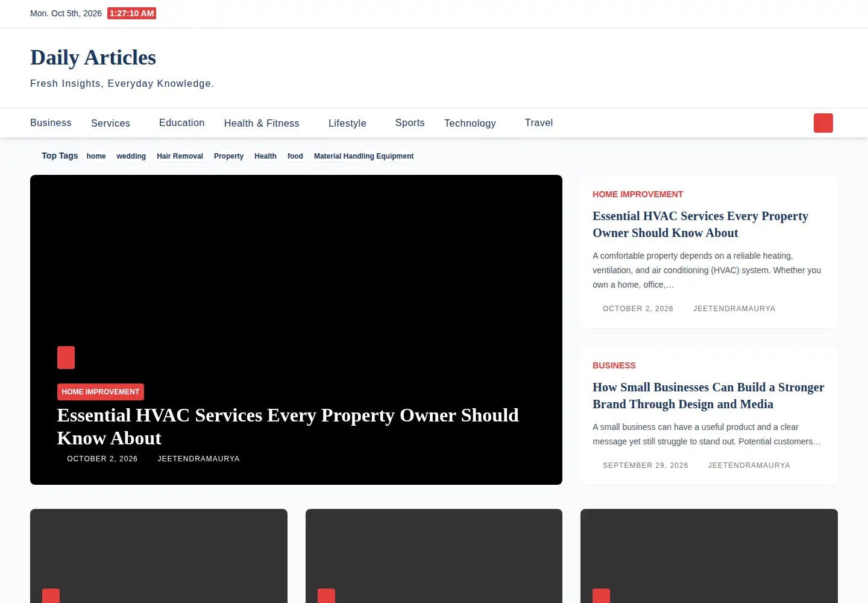
Task: Open the middle dark card thumbnail at bottom
Action: 434,556
